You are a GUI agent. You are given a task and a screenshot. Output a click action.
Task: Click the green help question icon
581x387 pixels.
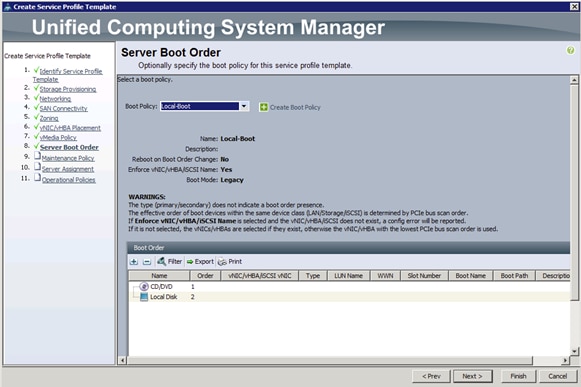570,50
